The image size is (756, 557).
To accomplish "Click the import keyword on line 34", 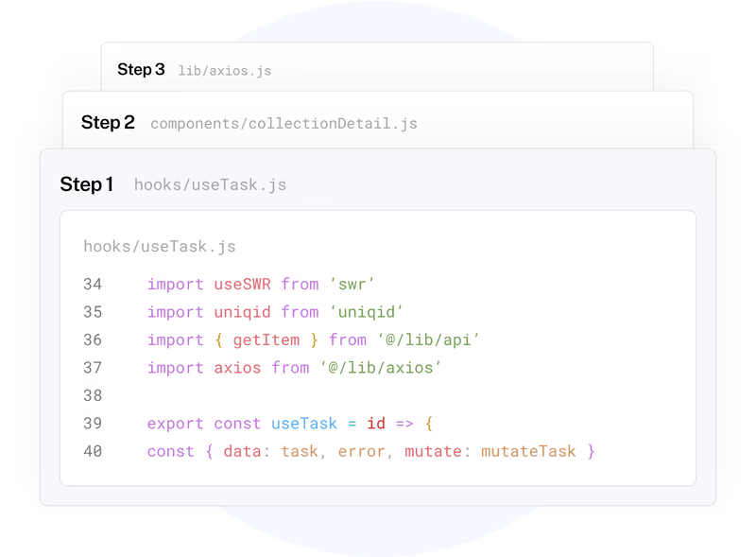I will click(176, 285).
